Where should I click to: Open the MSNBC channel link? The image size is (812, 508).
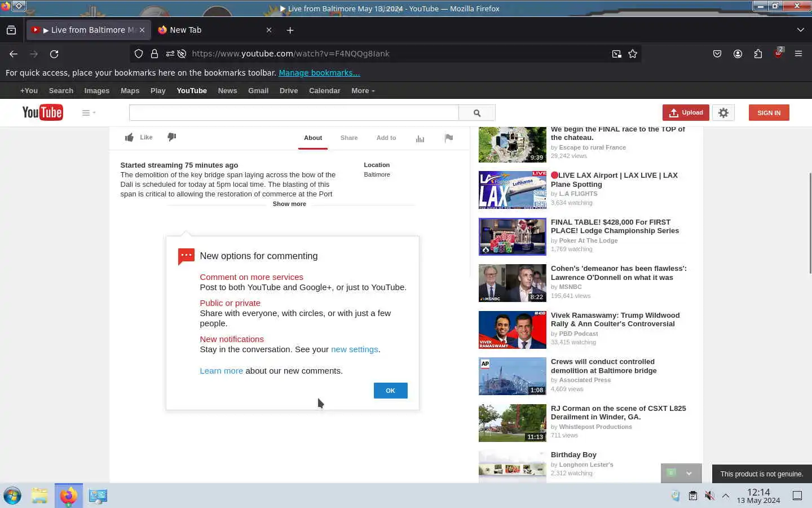570,287
